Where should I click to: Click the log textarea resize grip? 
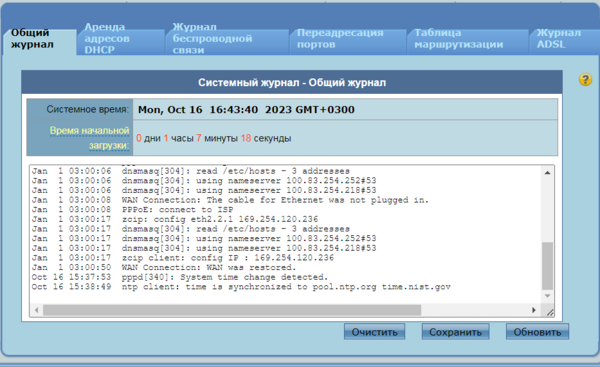coord(550,312)
